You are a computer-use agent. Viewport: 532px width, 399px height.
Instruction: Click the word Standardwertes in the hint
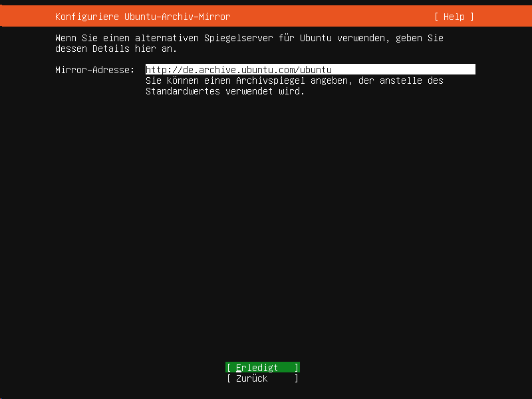[183, 91]
